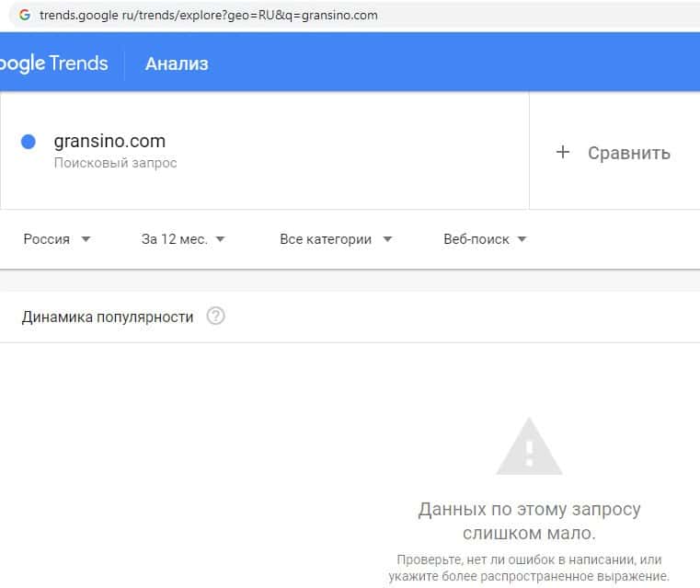Viewport: 700px width, 588px height.
Task: Click the Поисковый запрос label
Action: point(115,163)
